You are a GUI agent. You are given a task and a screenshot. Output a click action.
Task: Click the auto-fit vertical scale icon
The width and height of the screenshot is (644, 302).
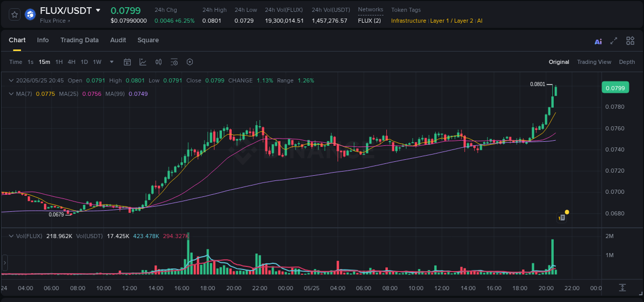point(622,288)
